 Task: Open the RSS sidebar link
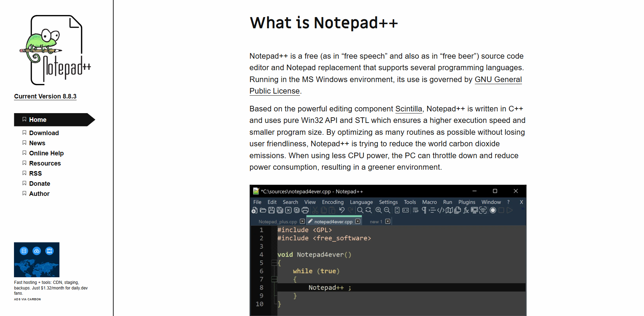tap(36, 174)
